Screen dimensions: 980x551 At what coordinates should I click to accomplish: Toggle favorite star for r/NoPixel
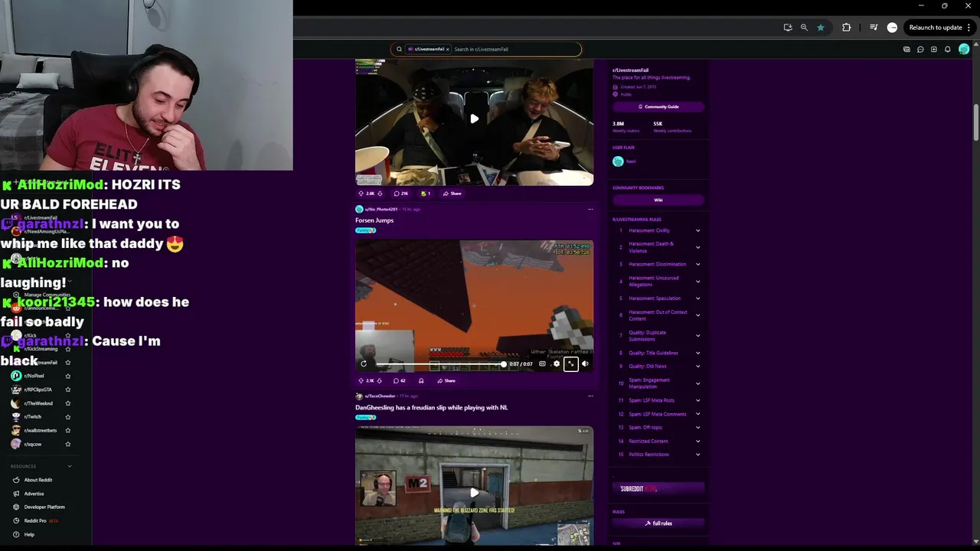[68, 376]
